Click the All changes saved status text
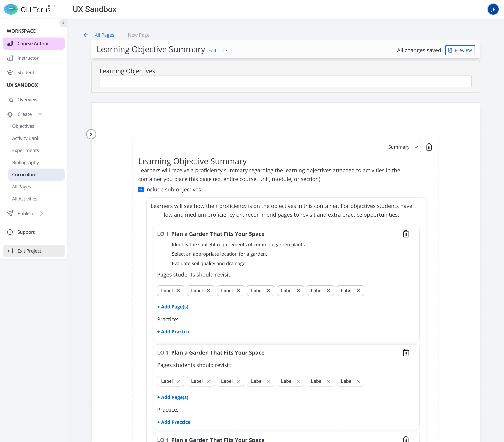 click(x=419, y=50)
